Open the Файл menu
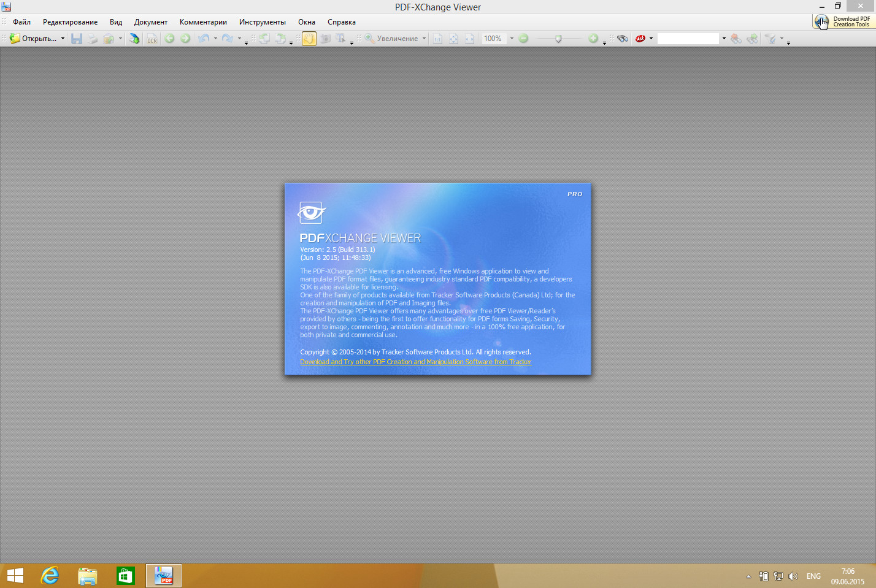876x588 pixels. click(22, 22)
